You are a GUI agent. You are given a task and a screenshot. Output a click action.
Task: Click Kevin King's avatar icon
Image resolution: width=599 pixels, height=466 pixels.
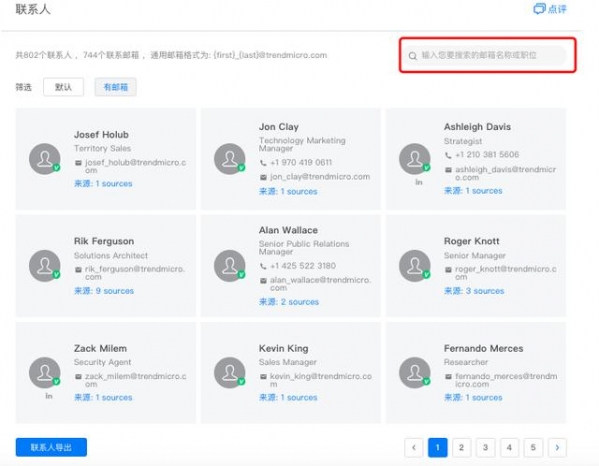(x=230, y=373)
